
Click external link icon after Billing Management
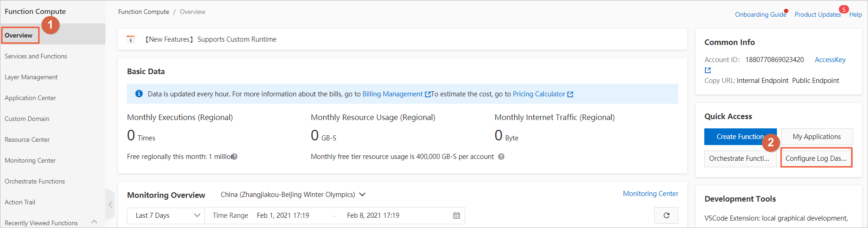pos(428,95)
